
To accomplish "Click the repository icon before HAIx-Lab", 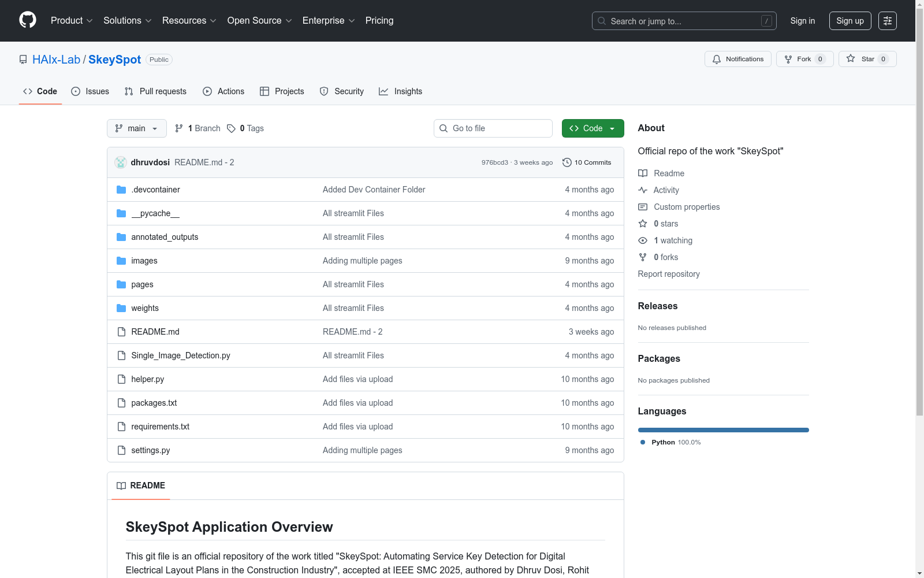I will pyautogui.click(x=23, y=60).
